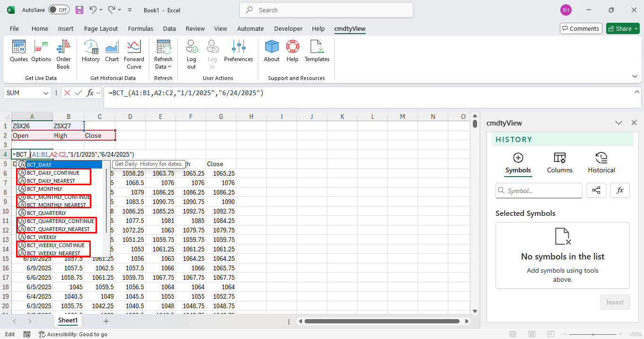Select BCT_WEEKLY function suggestion
This screenshot has width=644, height=339.
pos(59,237)
